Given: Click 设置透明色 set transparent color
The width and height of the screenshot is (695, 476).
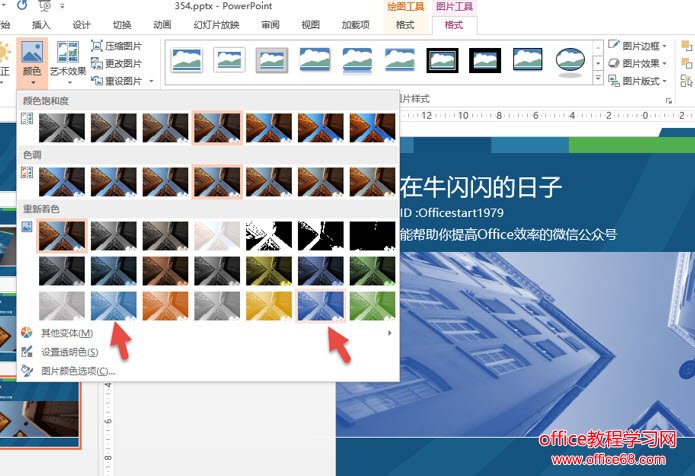Looking at the screenshot, I should point(208,352).
